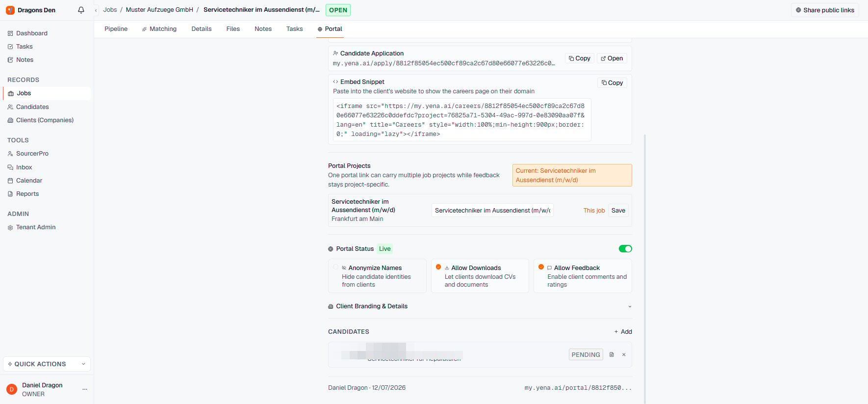
Task: Click the iframe embed code text
Action: [462, 120]
